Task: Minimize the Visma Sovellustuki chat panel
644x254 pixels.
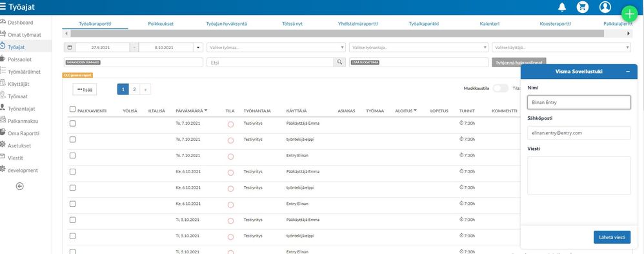Action: click(628, 72)
